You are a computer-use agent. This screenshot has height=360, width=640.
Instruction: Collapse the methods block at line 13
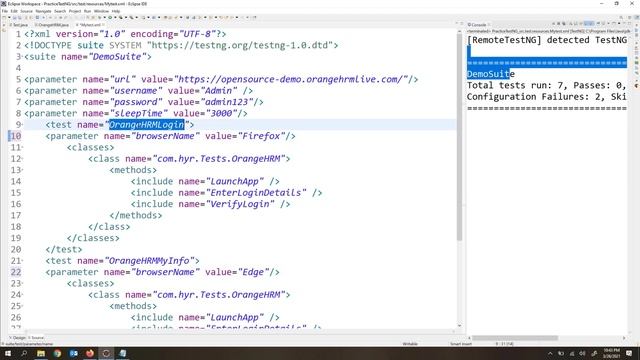(22, 170)
